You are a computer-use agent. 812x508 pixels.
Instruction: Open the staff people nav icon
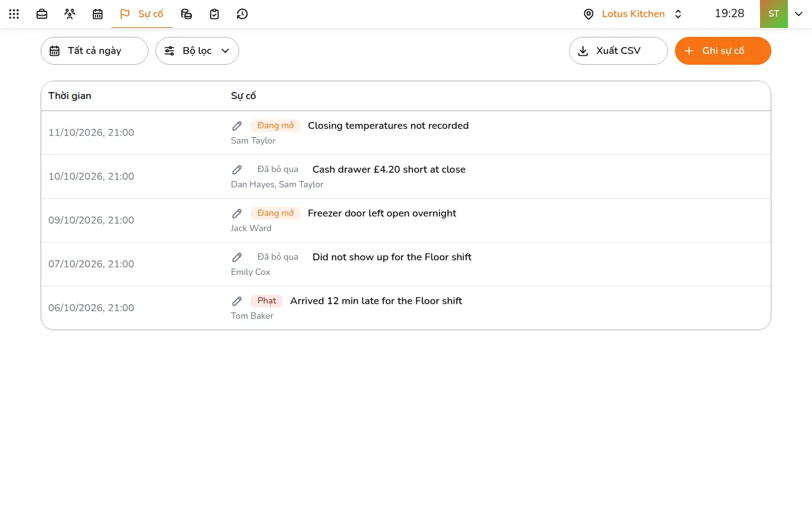coord(70,14)
